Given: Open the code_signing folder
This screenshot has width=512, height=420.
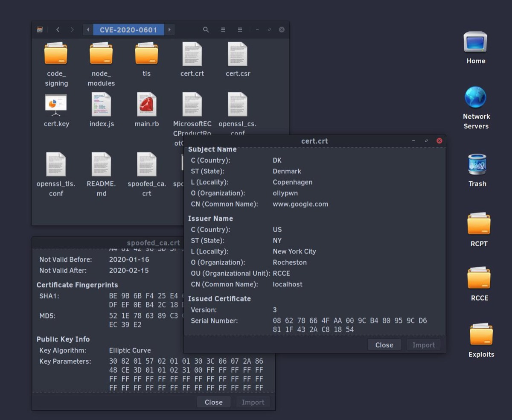Looking at the screenshot, I should point(56,54).
